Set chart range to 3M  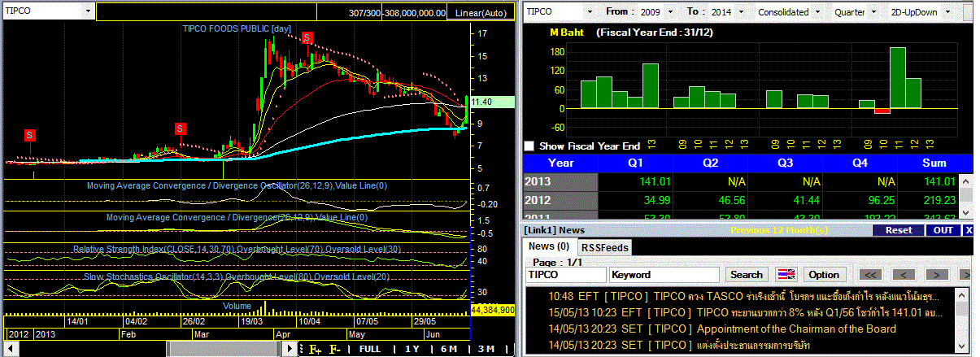click(x=486, y=349)
